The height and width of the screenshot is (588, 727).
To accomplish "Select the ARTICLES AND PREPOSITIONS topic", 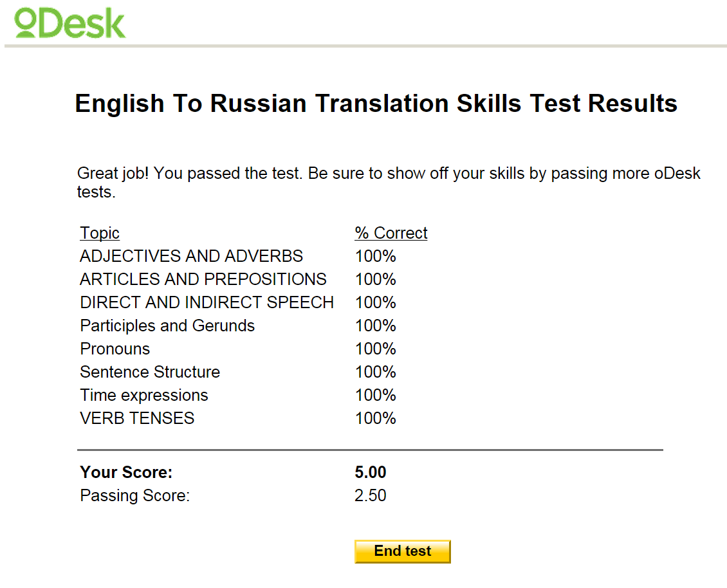I will coord(203,279).
